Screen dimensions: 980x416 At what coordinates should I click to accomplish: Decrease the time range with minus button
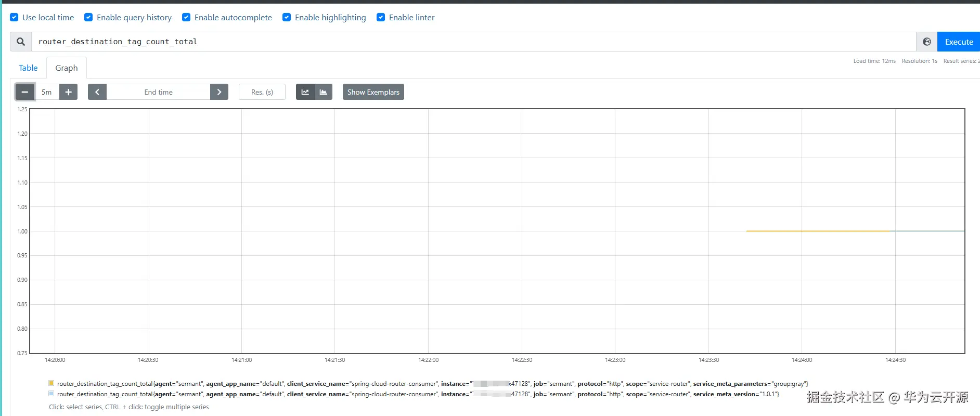click(24, 92)
